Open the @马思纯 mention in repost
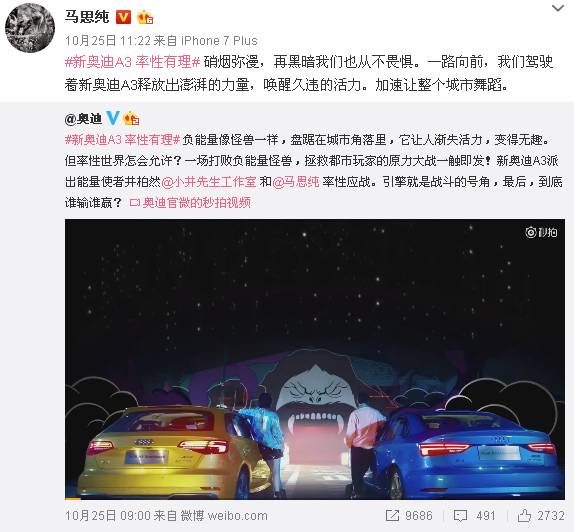 coord(296,182)
